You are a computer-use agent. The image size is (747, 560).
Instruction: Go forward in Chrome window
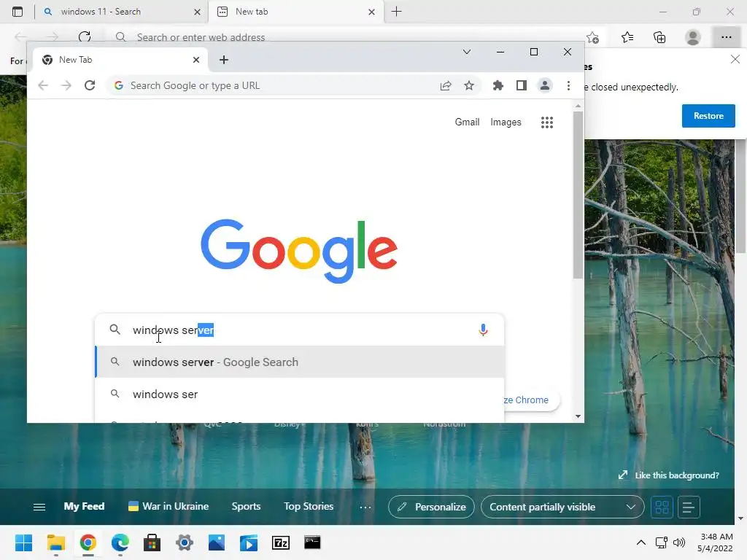66,85
